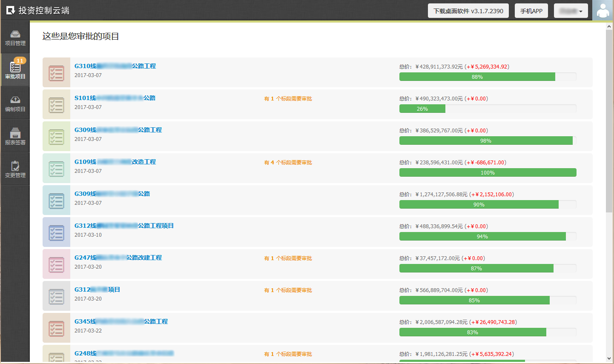614x364 pixels.
Task: Click 有 1 个标段需要审批 for G247线
Action: coord(288,258)
